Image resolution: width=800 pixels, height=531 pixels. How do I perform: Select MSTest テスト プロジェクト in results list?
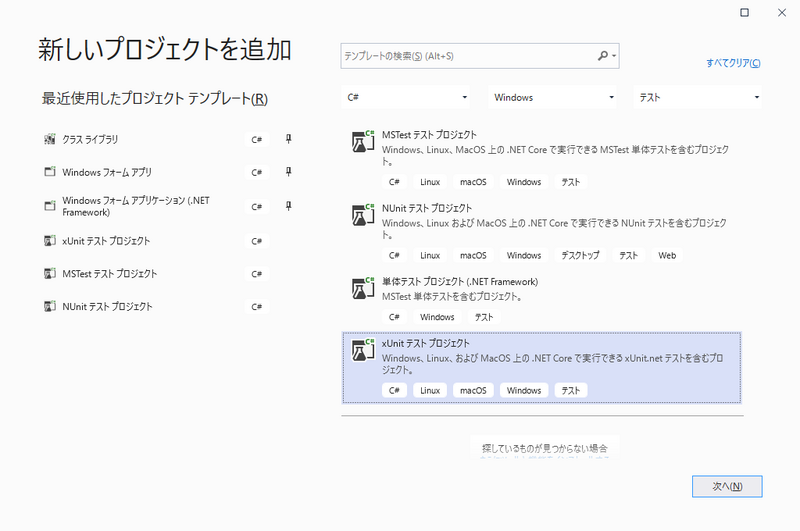(x=541, y=159)
